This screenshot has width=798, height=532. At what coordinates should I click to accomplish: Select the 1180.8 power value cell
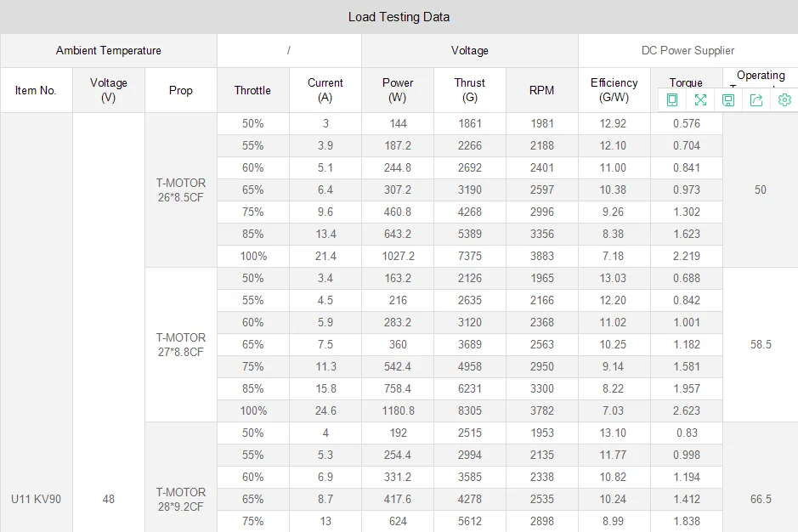pos(398,411)
